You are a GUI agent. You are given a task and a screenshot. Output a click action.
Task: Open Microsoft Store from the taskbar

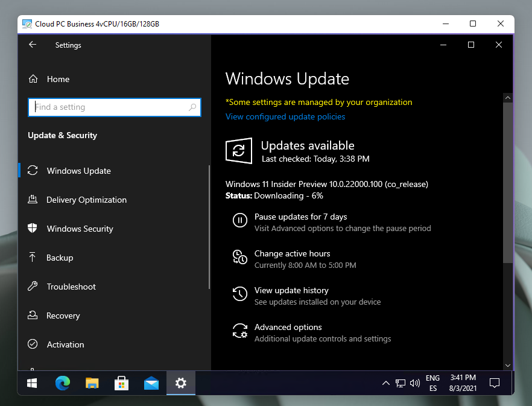pos(121,383)
